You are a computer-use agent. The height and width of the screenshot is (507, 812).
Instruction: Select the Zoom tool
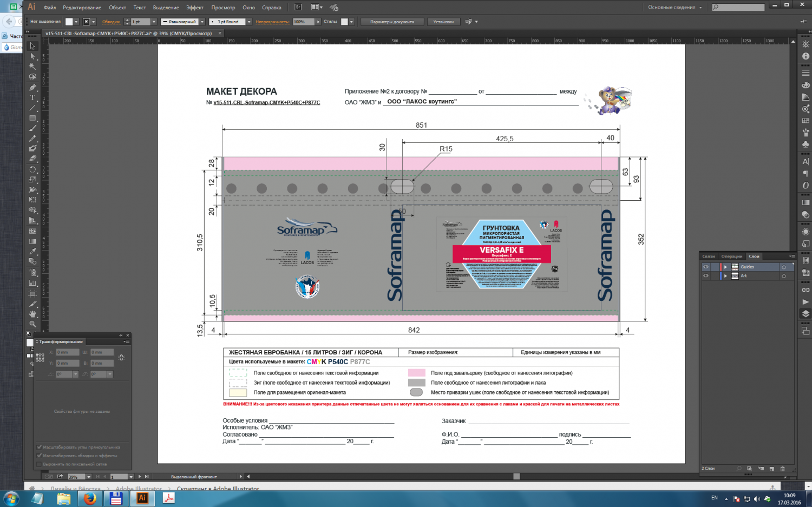tap(32, 324)
